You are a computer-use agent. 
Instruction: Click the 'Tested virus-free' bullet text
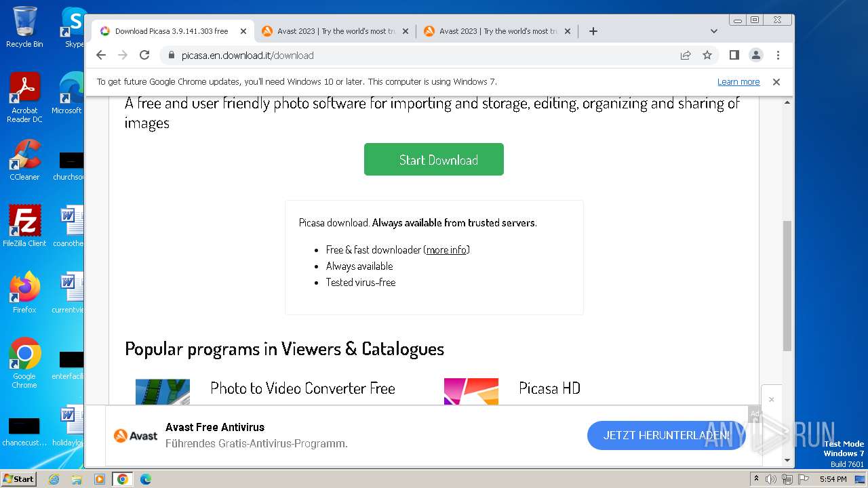coord(360,282)
